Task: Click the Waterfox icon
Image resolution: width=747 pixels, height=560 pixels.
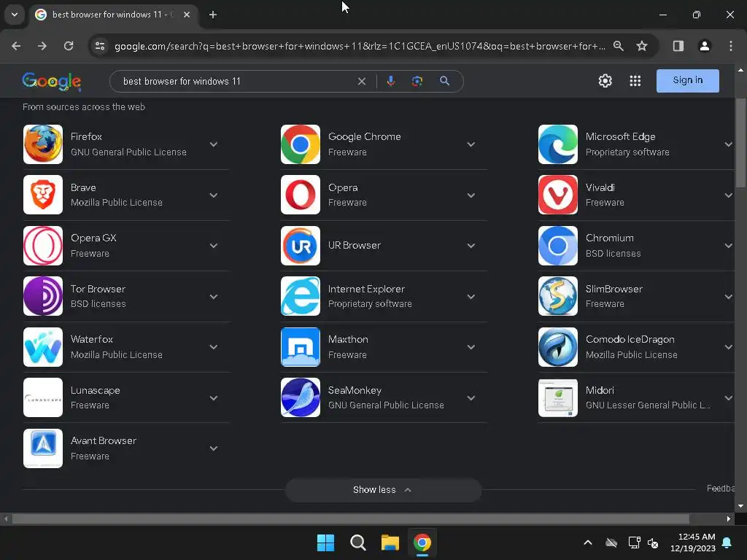Action: (43, 347)
